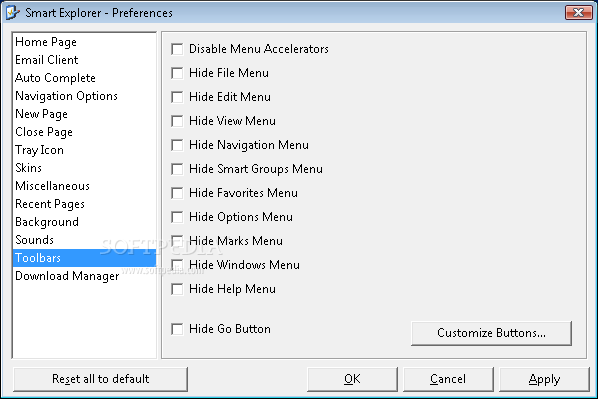The width and height of the screenshot is (598, 399).
Task: Check Hide Smart Groups Menu
Action: click(x=177, y=169)
